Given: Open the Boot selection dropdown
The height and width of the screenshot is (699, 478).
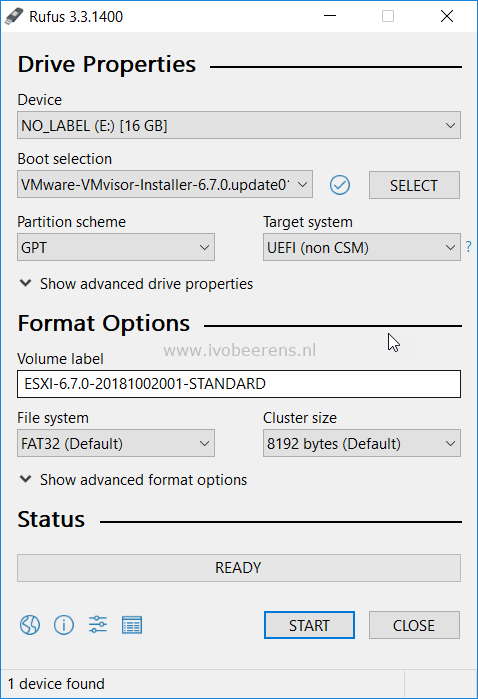Looking at the screenshot, I should tap(165, 184).
